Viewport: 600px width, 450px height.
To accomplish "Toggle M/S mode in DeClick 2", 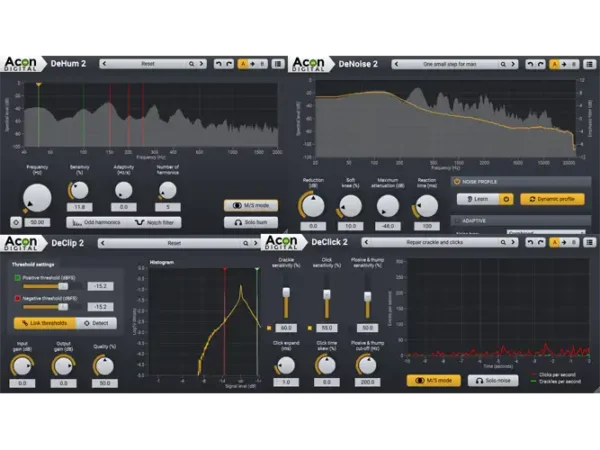I will click(434, 380).
